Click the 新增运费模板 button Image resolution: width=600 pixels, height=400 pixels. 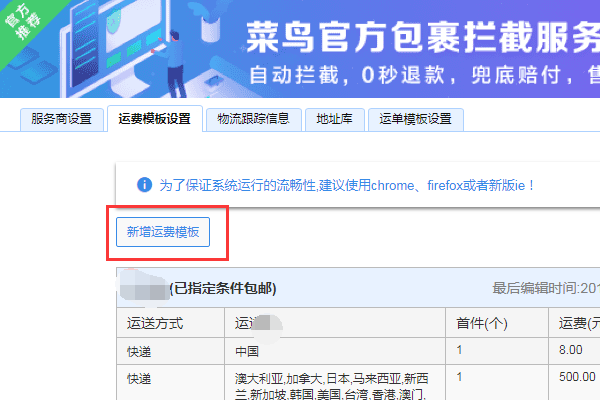tap(163, 232)
